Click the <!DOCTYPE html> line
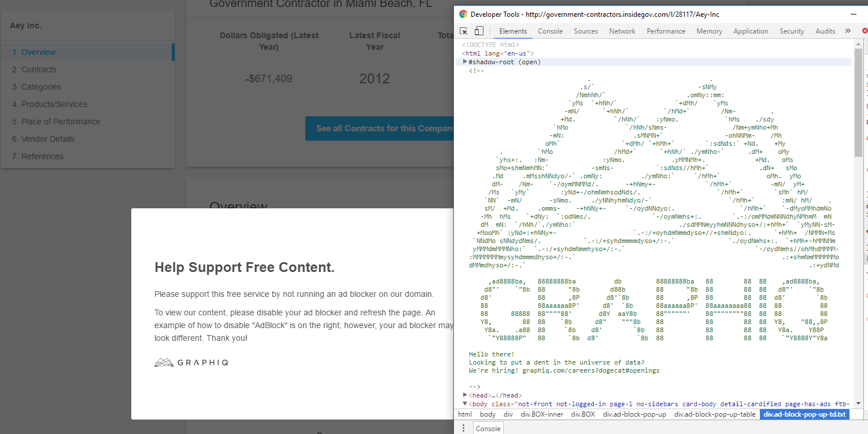This screenshot has width=868, height=434. (x=490, y=45)
